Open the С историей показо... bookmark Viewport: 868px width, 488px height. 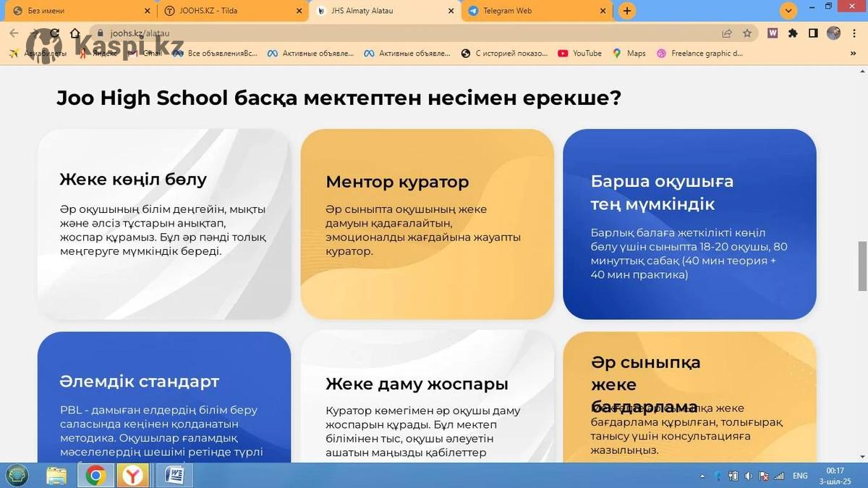point(505,54)
